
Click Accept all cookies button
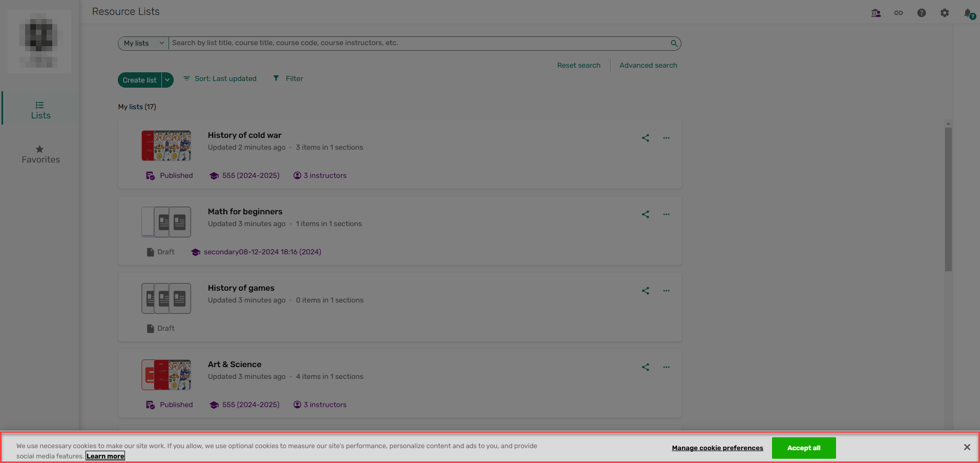(804, 448)
